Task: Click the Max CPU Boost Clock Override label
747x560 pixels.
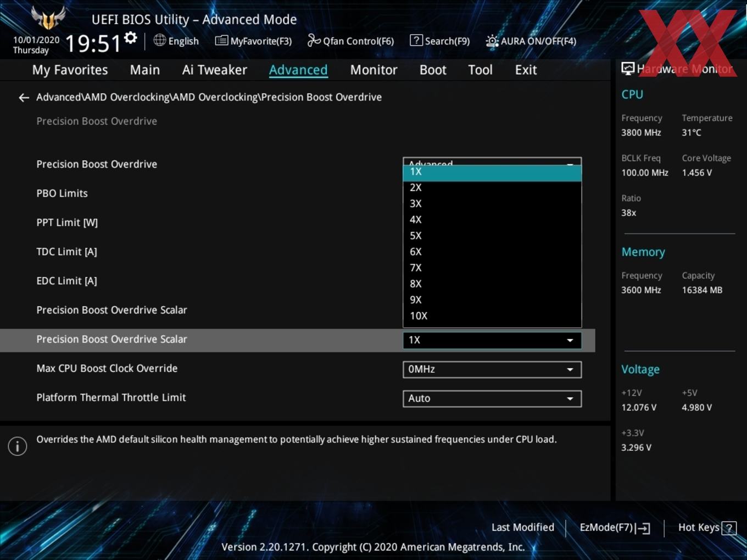Action: pos(107,368)
